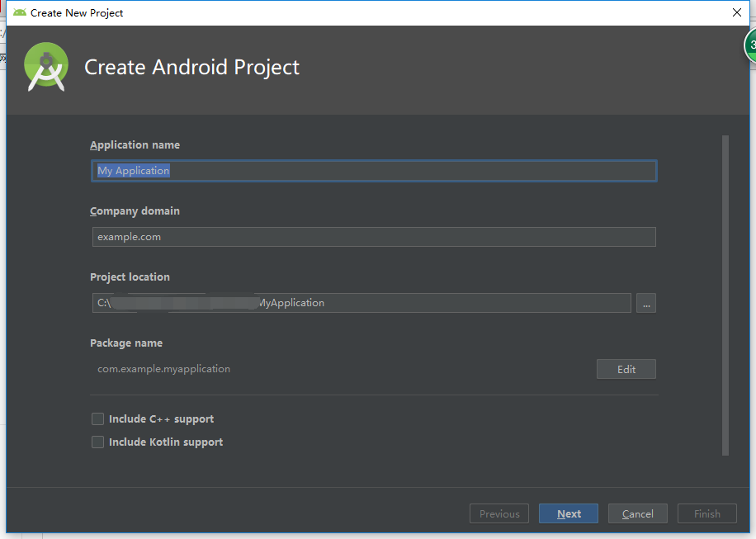The width and height of the screenshot is (756, 539).
Task: Focus the Application name text field
Action: (x=374, y=171)
